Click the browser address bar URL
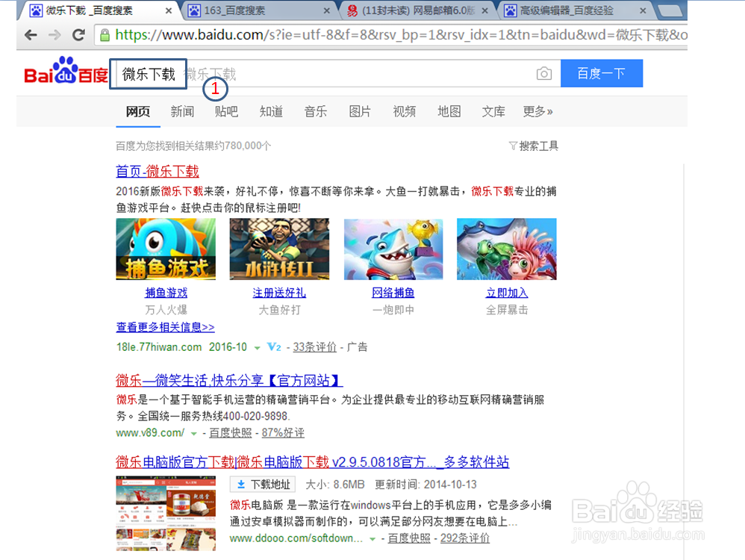This screenshot has width=745, height=560. (401, 34)
